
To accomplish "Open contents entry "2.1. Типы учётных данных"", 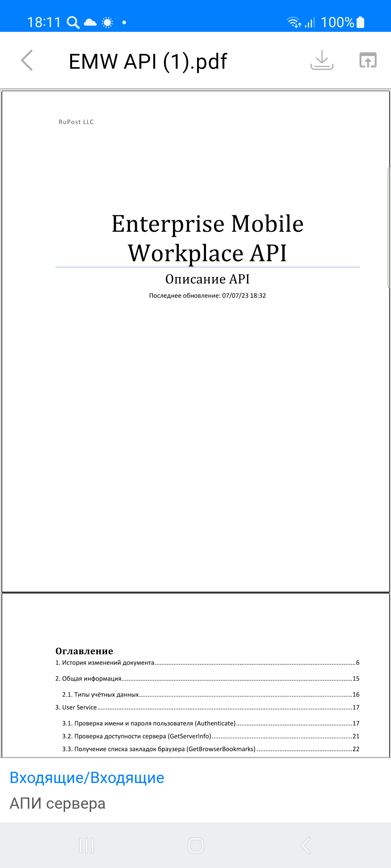I will (211, 694).
